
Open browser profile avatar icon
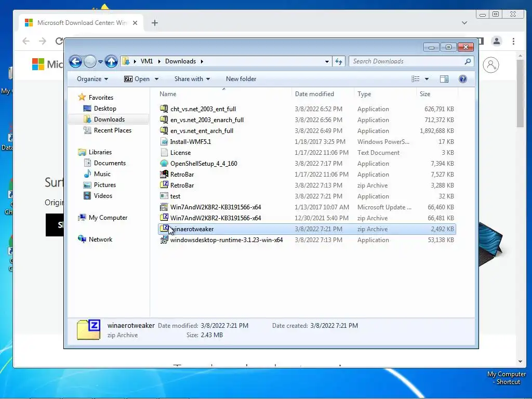tap(496, 41)
